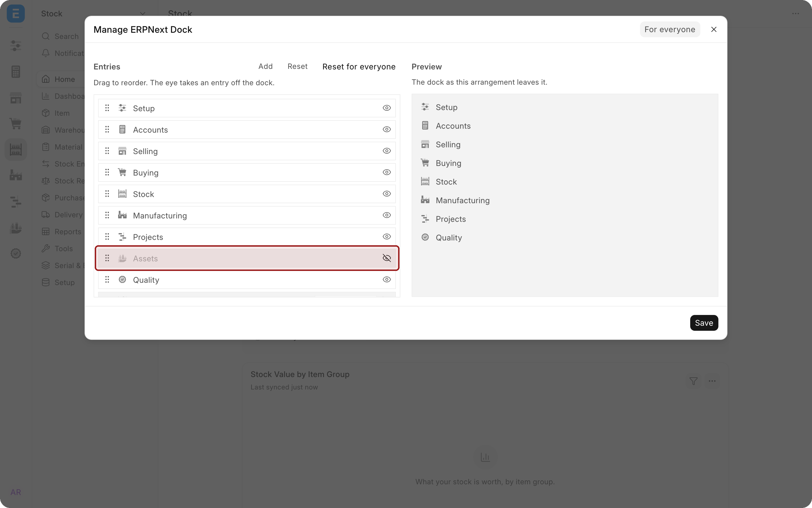Viewport: 812px width, 508px height.
Task: Click the Gantt icon in Projects entry
Action: pyautogui.click(x=122, y=237)
